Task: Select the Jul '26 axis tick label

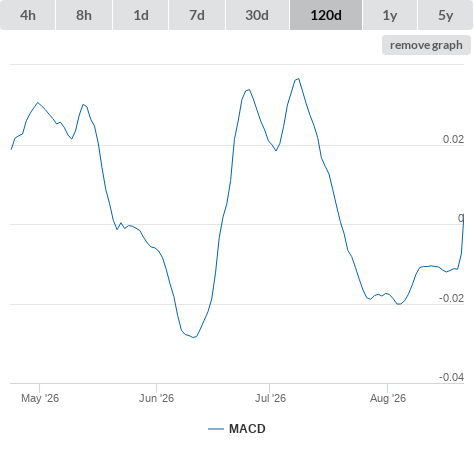Action: [x=270, y=398]
